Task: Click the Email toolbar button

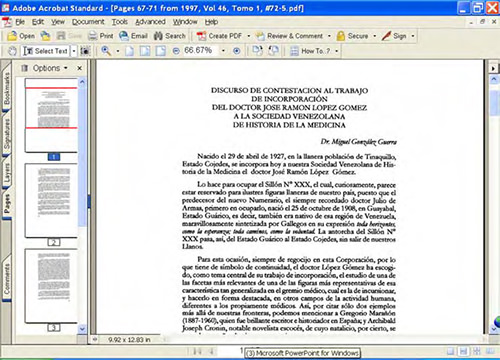Action: (134, 36)
